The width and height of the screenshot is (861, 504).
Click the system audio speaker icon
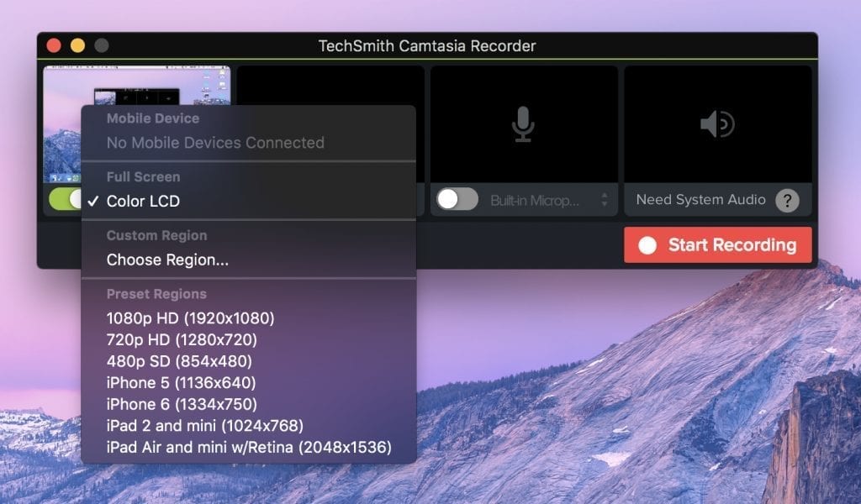click(x=717, y=124)
